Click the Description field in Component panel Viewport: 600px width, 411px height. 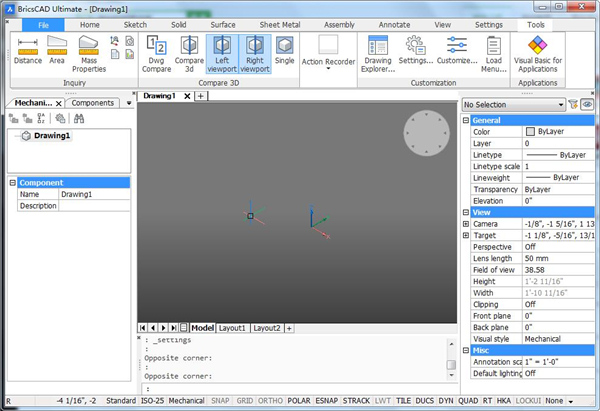93,205
